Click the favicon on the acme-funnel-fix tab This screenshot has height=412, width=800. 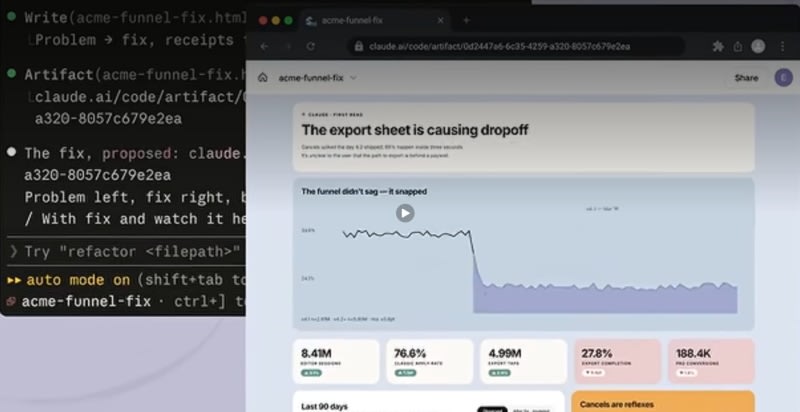coord(310,20)
